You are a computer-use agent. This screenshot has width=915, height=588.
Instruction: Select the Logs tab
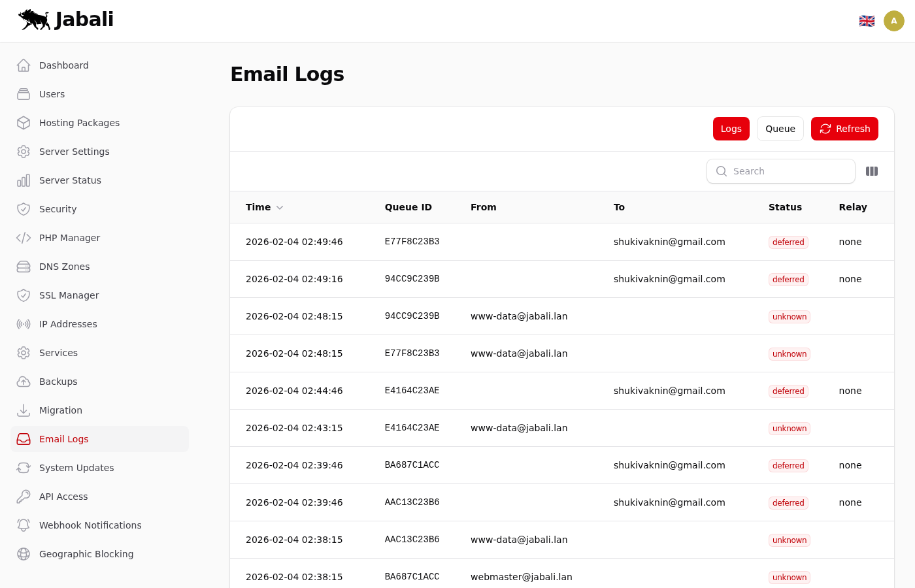point(731,129)
